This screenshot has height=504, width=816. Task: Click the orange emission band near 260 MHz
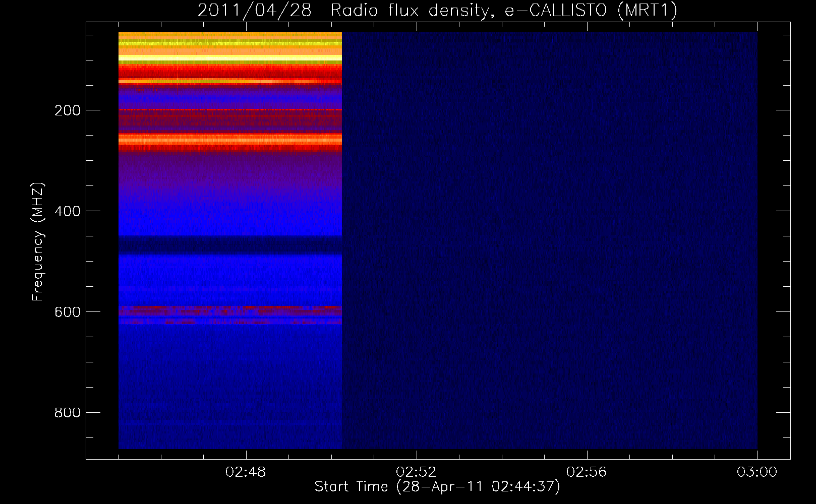[x=230, y=139]
